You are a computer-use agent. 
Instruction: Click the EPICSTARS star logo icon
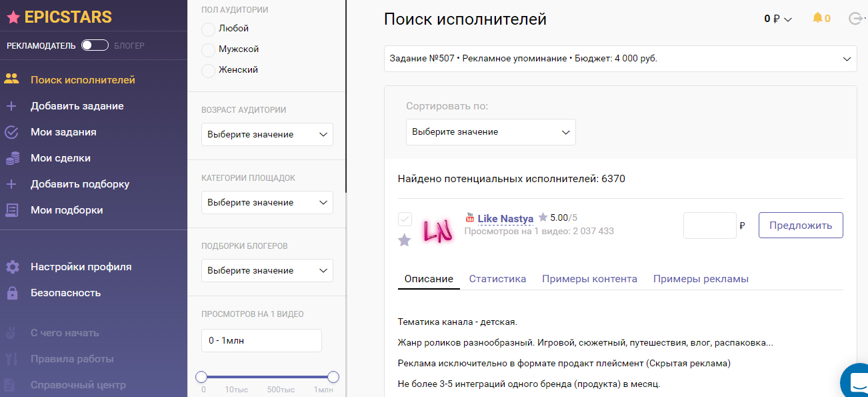click(x=13, y=17)
